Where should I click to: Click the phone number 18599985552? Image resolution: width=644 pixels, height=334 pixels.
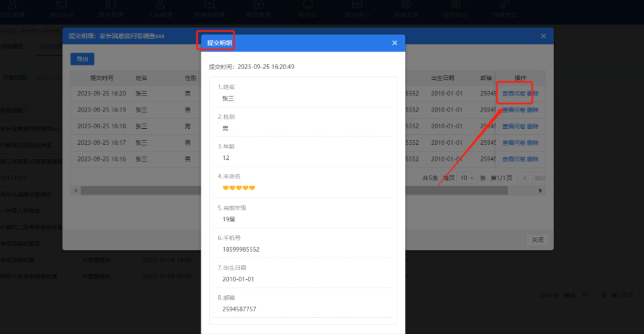241,249
